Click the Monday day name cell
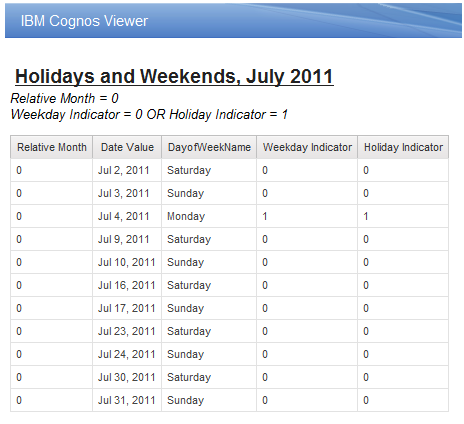The height and width of the screenshot is (424, 464). pyautogui.click(x=209, y=216)
